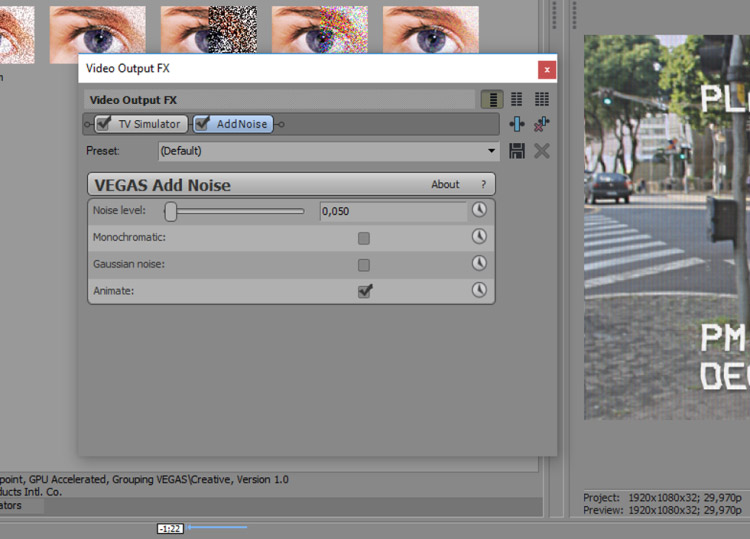Click the video preview image
750x539 pixels.
coord(667,227)
